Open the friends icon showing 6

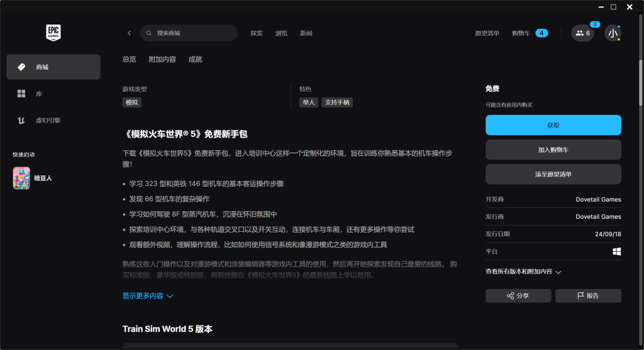(582, 33)
